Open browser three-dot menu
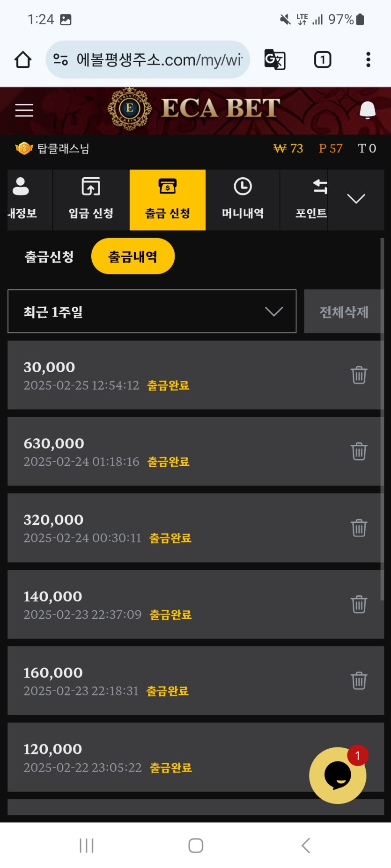391x868 pixels. (369, 60)
